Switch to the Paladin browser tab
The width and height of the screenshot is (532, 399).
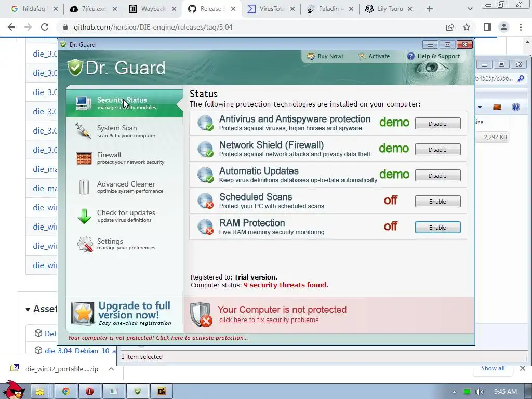pos(330,9)
